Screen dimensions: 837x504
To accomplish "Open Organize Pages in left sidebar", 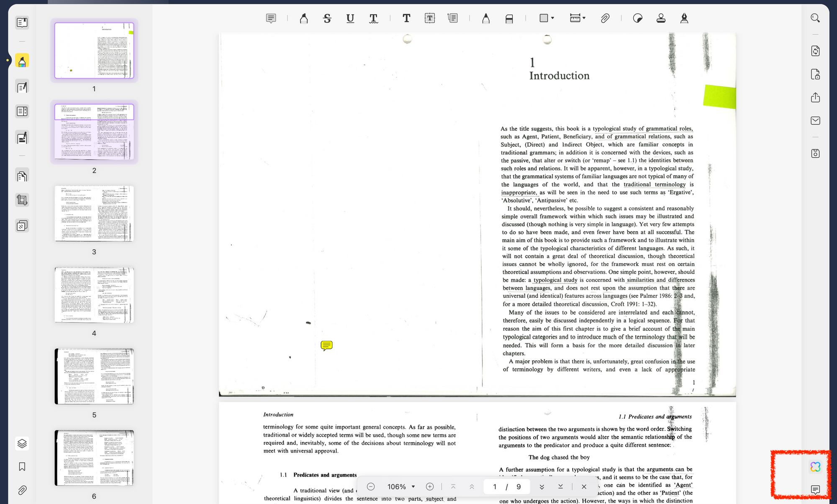I will point(22,176).
